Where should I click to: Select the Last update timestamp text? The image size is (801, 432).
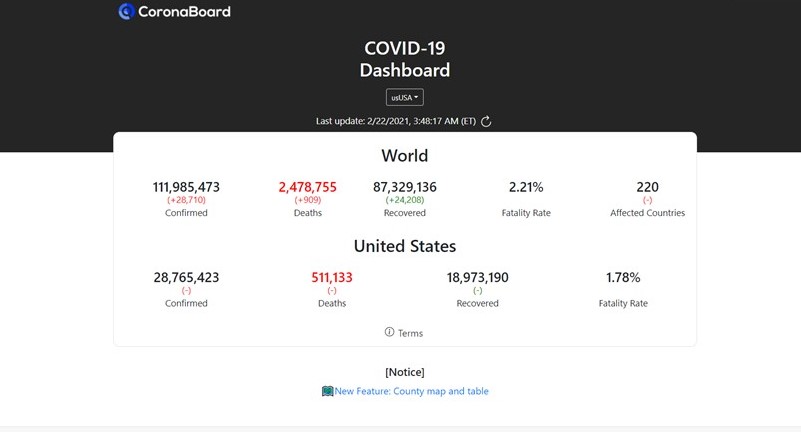click(x=396, y=121)
